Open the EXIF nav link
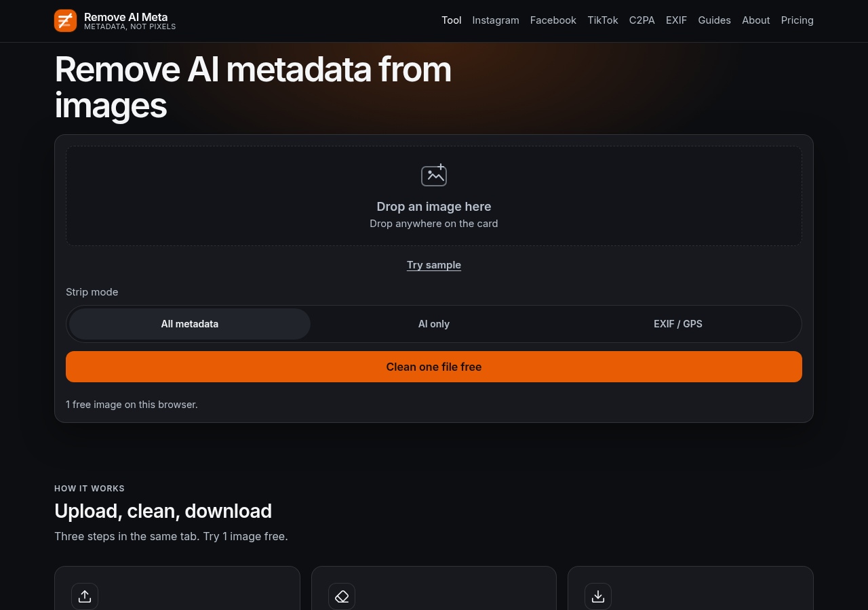 (677, 20)
